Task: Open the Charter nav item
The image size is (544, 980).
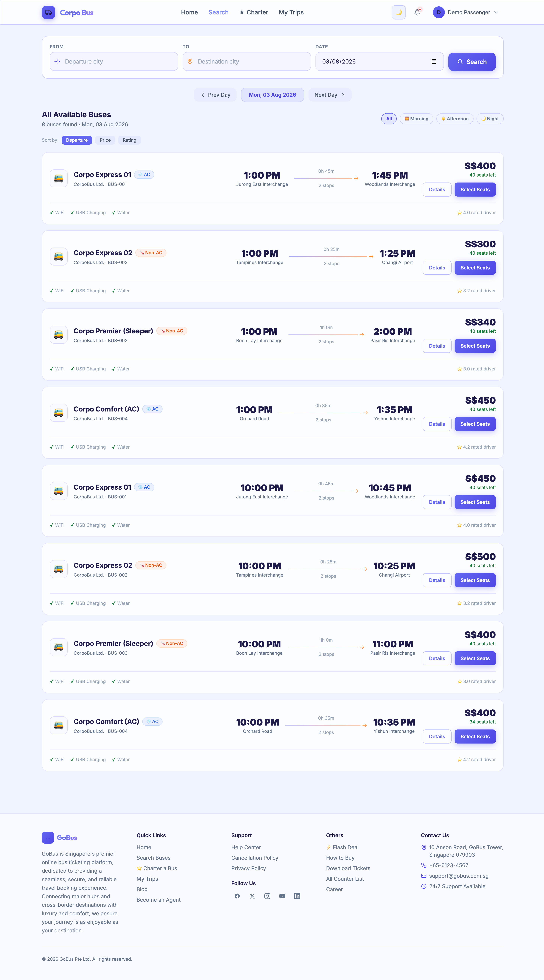Action: [x=254, y=12]
